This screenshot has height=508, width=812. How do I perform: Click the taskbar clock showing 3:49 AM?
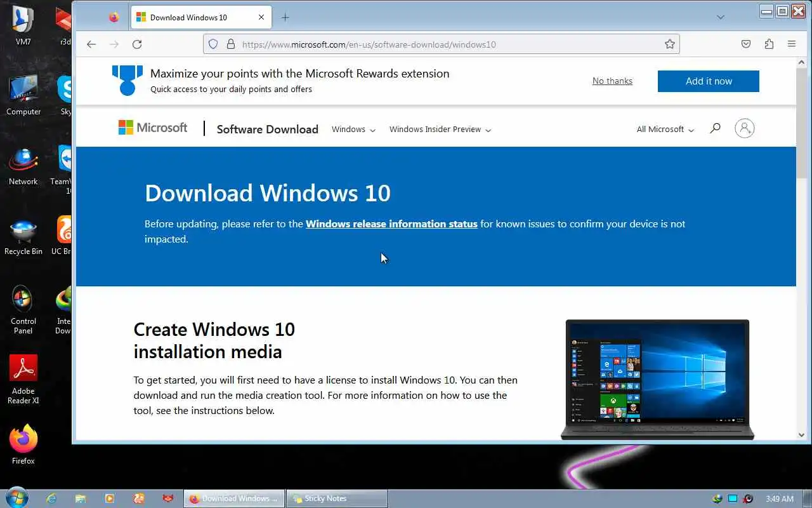coord(779,498)
